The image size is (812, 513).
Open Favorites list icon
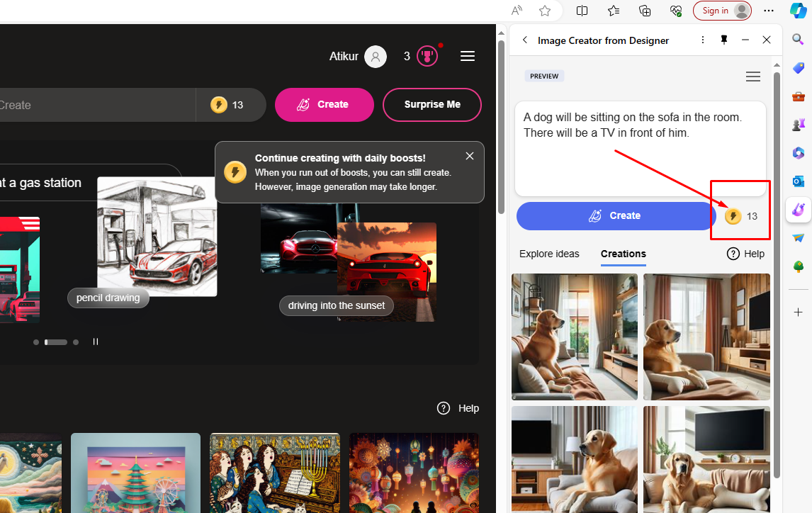point(614,11)
